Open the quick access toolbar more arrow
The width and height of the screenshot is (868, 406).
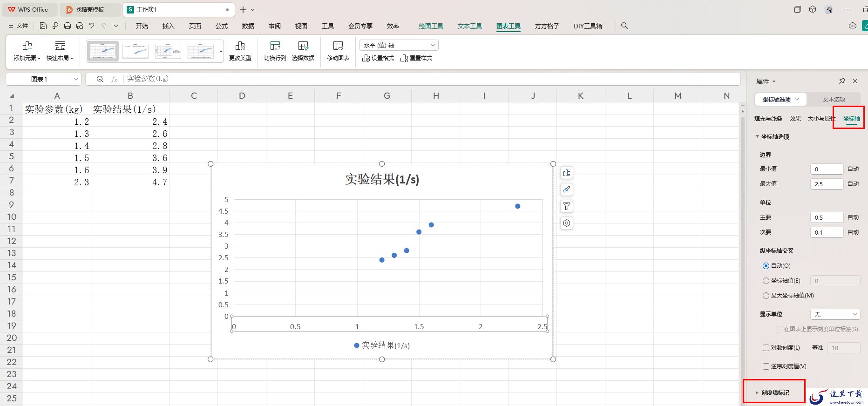pyautogui.click(x=116, y=26)
